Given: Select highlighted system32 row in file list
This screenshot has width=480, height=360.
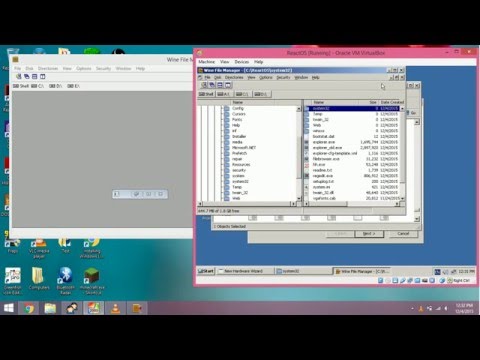Looking at the screenshot, I should tap(352, 108).
